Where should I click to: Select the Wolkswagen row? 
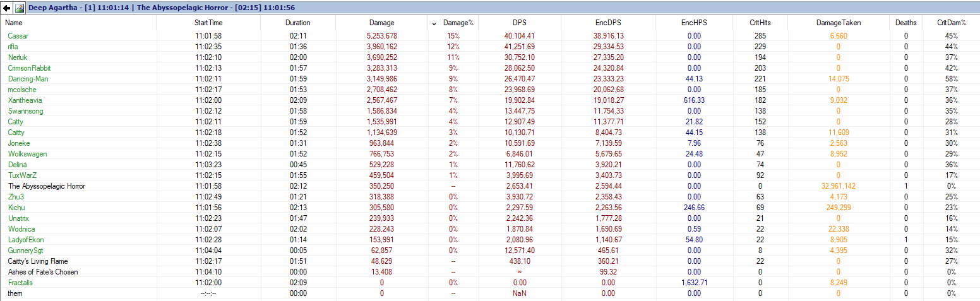[490, 154]
